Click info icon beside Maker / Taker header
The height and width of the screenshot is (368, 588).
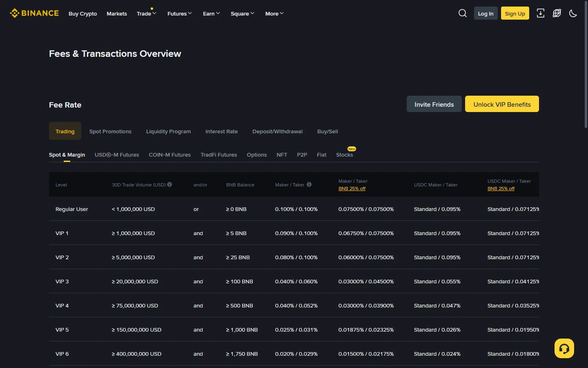point(309,184)
